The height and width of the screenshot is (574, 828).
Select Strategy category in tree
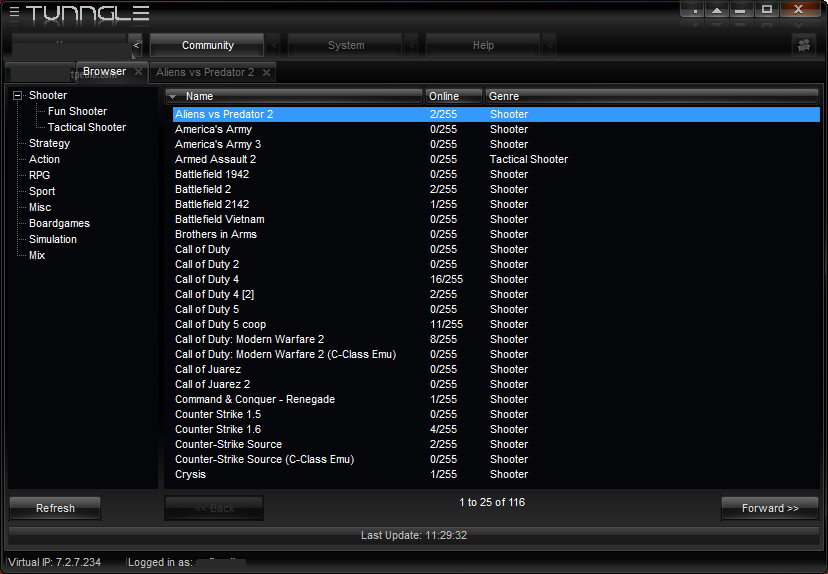(49, 143)
